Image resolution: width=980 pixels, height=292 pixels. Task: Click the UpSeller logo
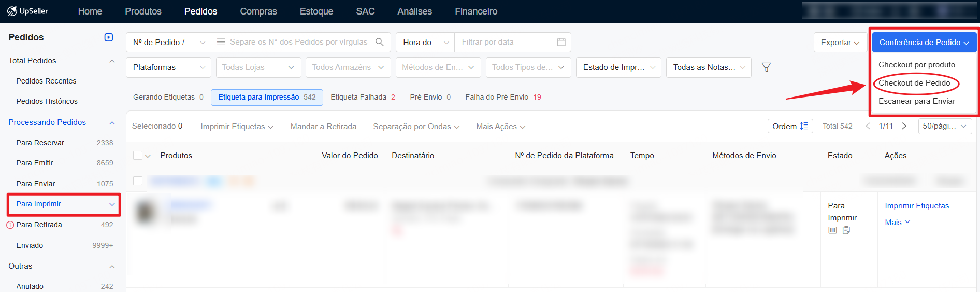27,11
